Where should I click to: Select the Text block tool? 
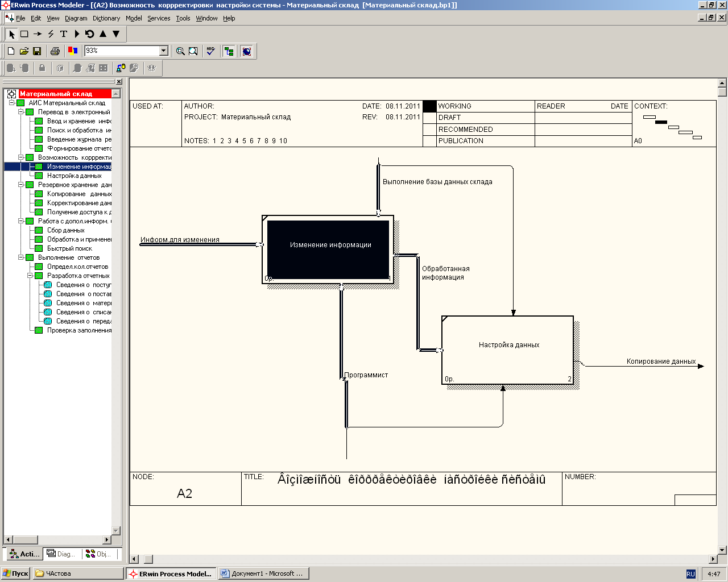64,34
